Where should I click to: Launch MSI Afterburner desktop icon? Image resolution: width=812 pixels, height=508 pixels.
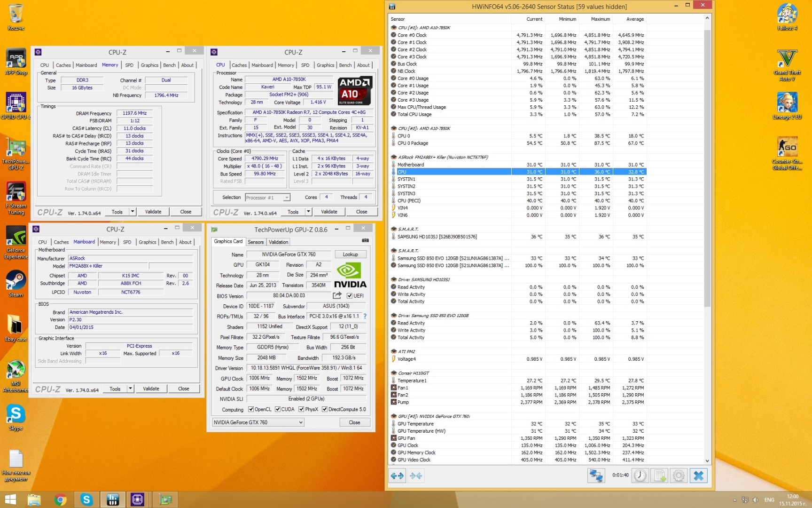[16, 375]
